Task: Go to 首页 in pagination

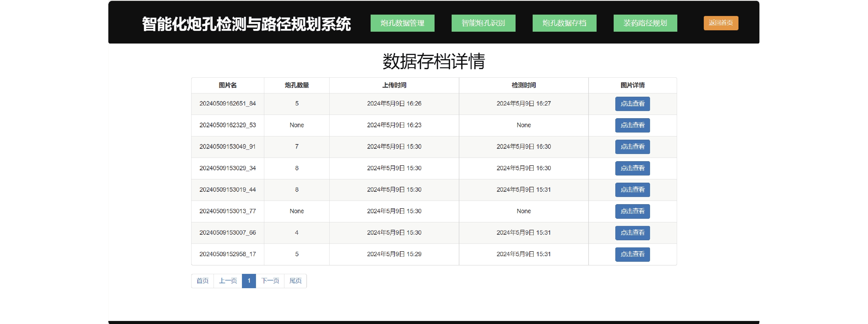Action: [x=203, y=281]
